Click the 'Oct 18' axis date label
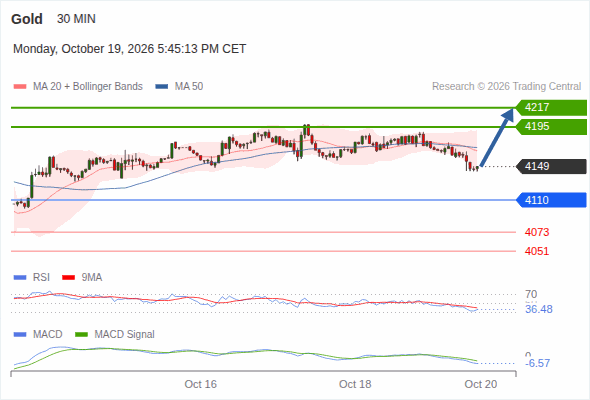The width and height of the screenshot is (590, 400). (355, 384)
